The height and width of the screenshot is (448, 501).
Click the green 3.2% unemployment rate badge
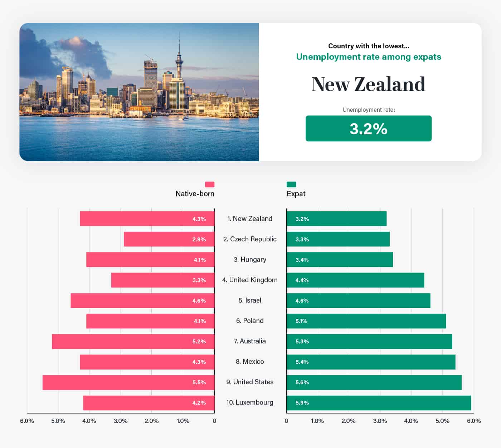[x=369, y=129]
